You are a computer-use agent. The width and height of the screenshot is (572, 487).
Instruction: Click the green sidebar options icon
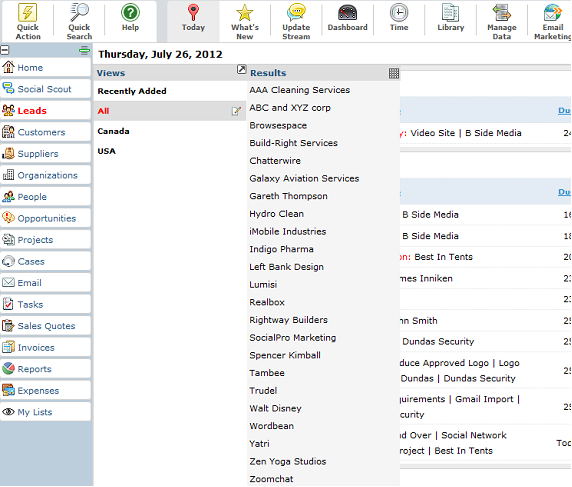84,50
